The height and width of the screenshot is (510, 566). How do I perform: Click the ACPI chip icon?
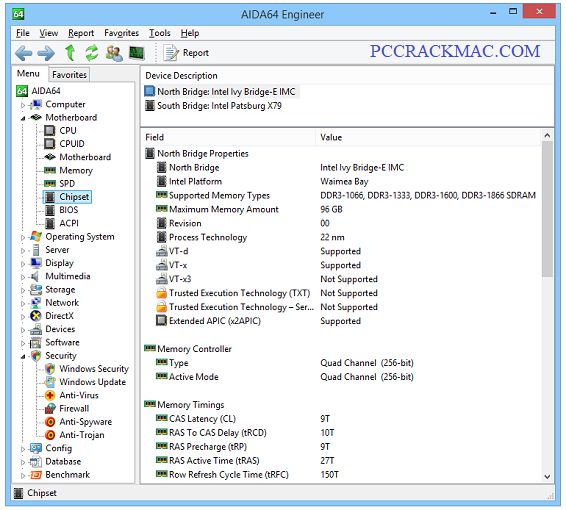[49, 223]
